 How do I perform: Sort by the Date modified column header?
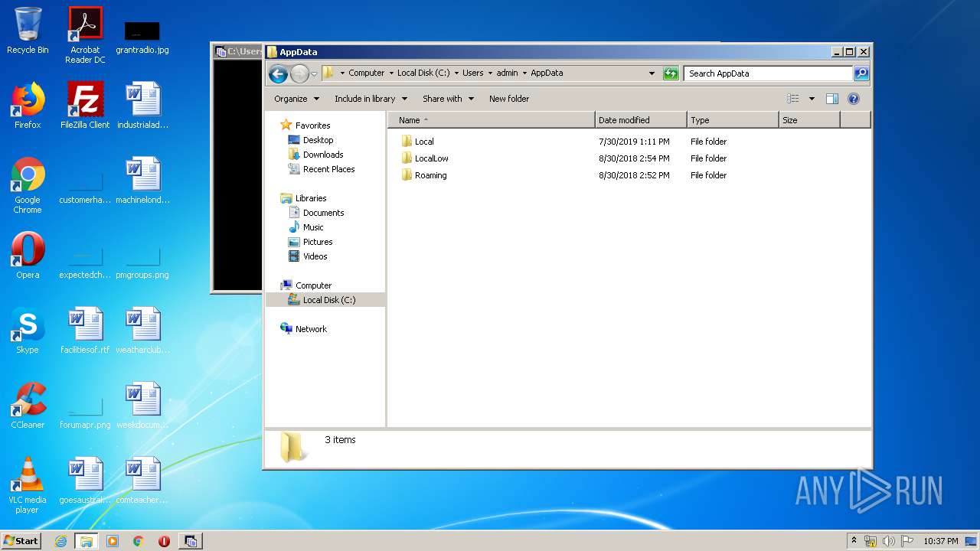(641, 120)
